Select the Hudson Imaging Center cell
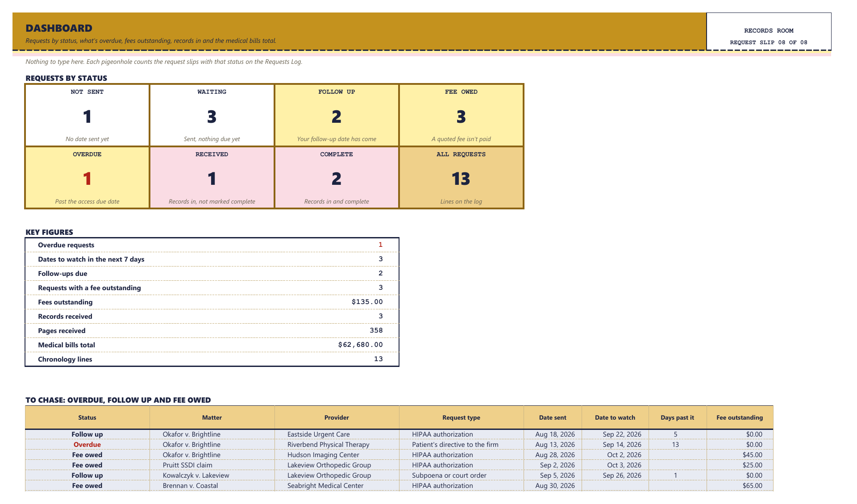This screenshot has width=857, height=504. pyautogui.click(x=337, y=455)
